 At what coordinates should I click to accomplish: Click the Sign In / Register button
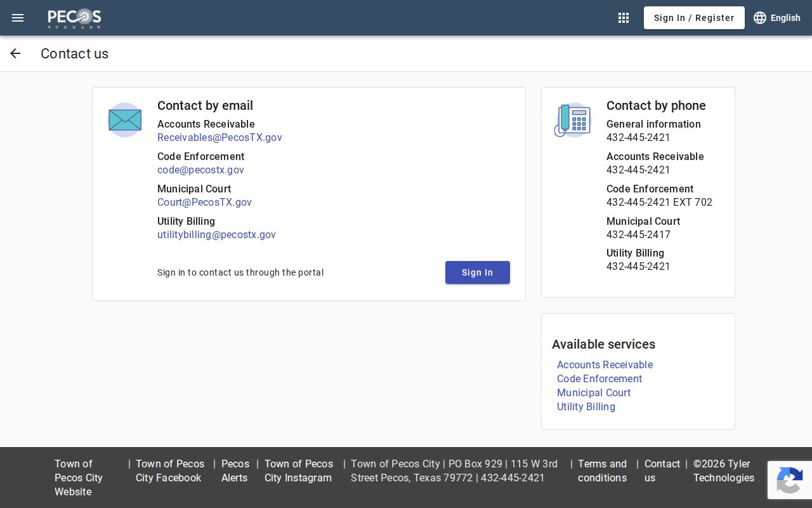(x=694, y=18)
